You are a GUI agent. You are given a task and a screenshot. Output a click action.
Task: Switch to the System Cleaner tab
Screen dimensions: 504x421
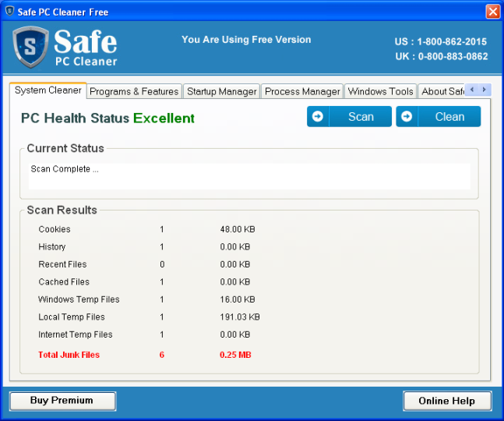tap(48, 90)
